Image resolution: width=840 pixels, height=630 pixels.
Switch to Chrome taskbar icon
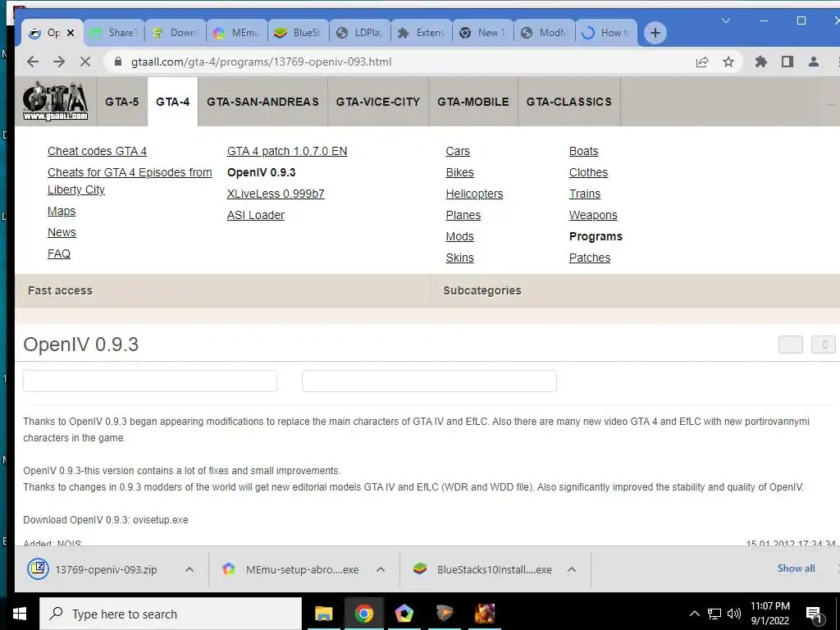click(x=363, y=614)
